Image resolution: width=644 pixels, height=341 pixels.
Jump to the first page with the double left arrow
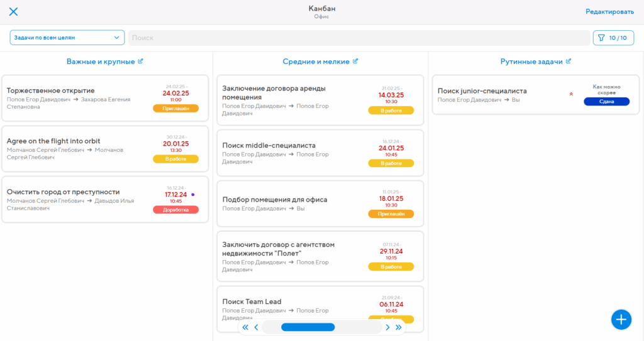click(245, 327)
